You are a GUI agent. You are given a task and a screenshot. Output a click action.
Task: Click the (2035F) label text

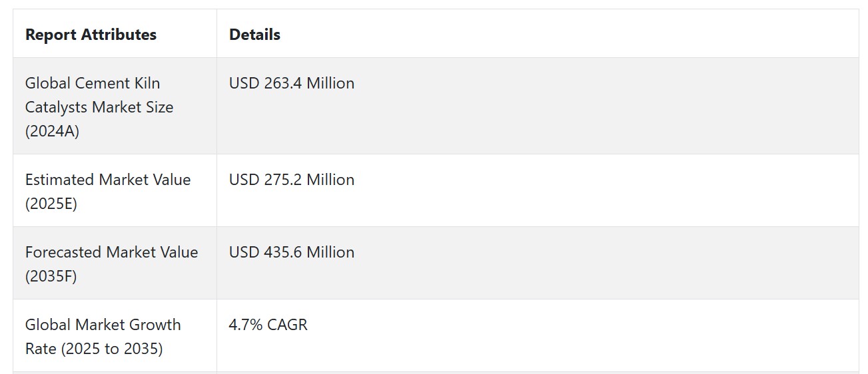coord(51,276)
